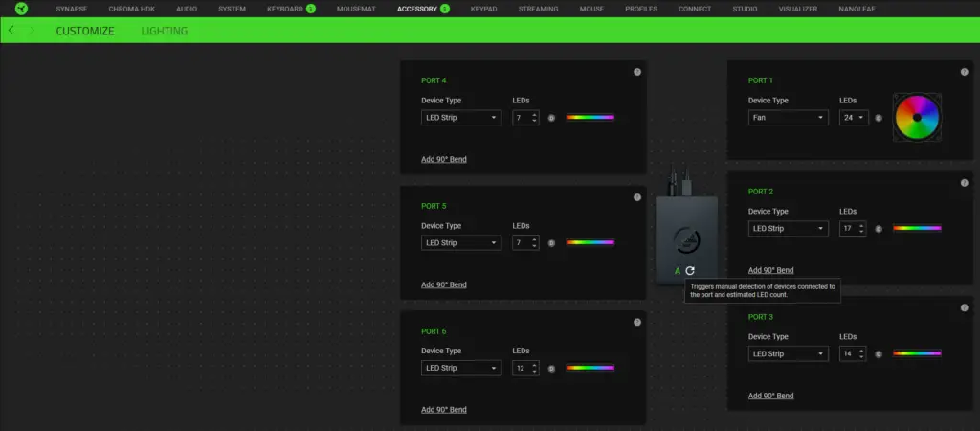Open Port 5 Device Type dropdown
This screenshot has height=431, width=980.
pyautogui.click(x=461, y=242)
